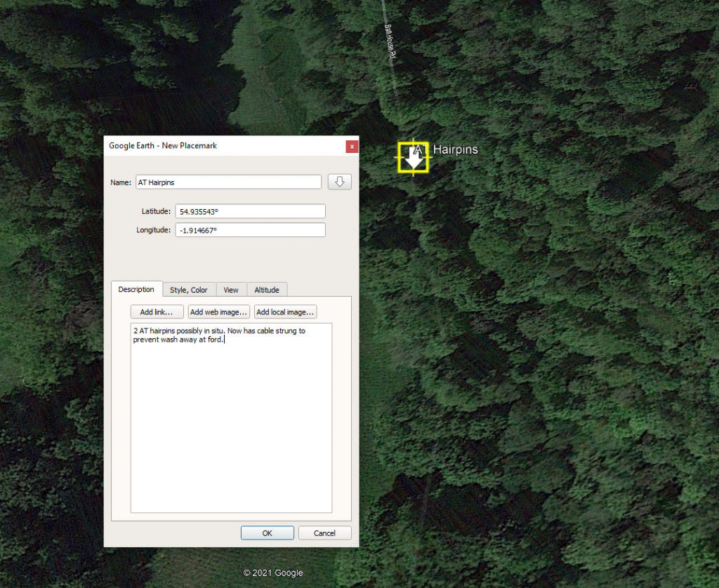Open the View tab
Image resolution: width=719 pixels, height=588 pixels.
pyautogui.click(x=231, y=290)
